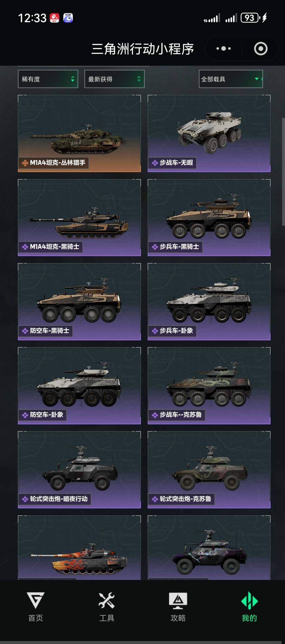The height and width of the screenshot is (644, 285).
Task: Close mini program via circle target icon
Action: pos(261,49)
